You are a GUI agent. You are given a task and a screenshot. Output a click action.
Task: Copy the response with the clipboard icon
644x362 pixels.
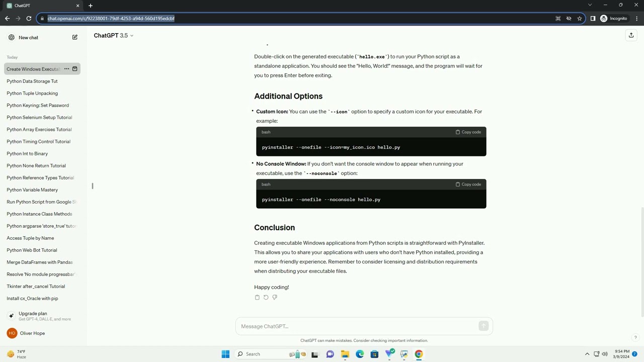point(257,297)
